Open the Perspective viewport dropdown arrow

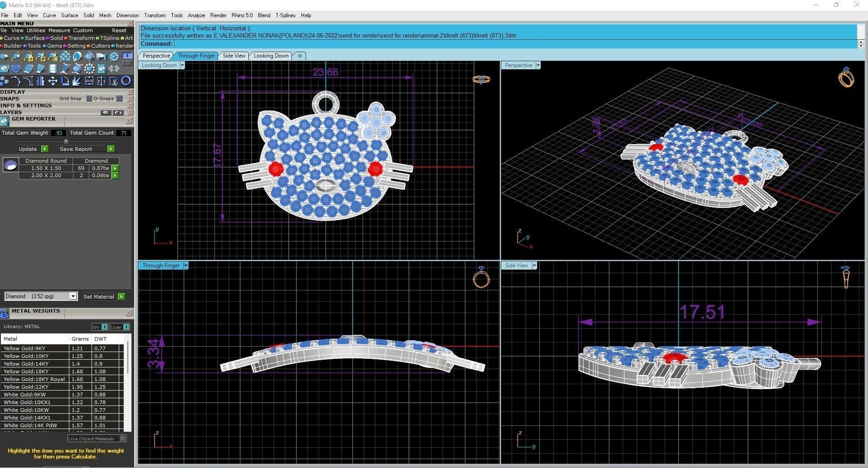pyautogui.click(x=538, y=65)
